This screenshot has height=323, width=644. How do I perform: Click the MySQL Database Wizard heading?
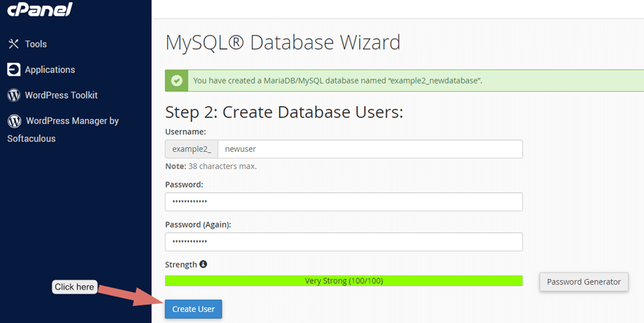tap(283, 43)
